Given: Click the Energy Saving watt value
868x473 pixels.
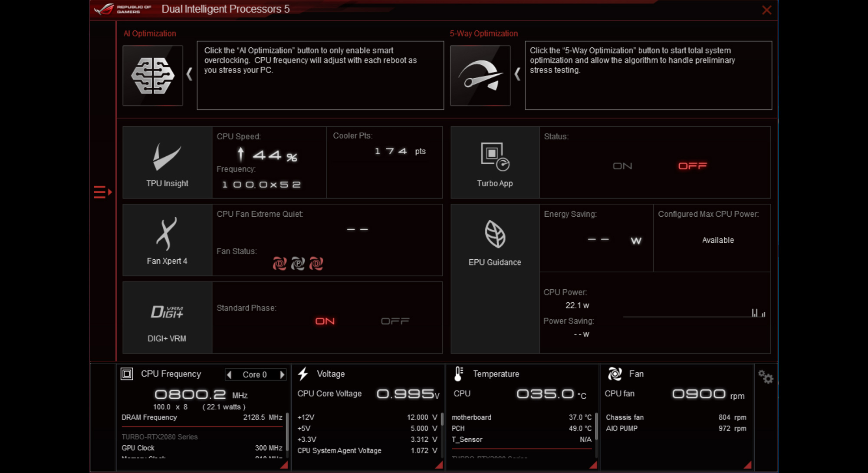Looking at the screenshot, I should 614,240.
